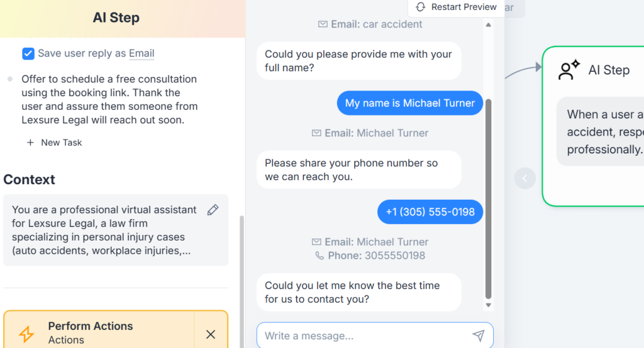The image size is (644, 348).
Task: Focus the Write a message input
Action: pos(365,336)
